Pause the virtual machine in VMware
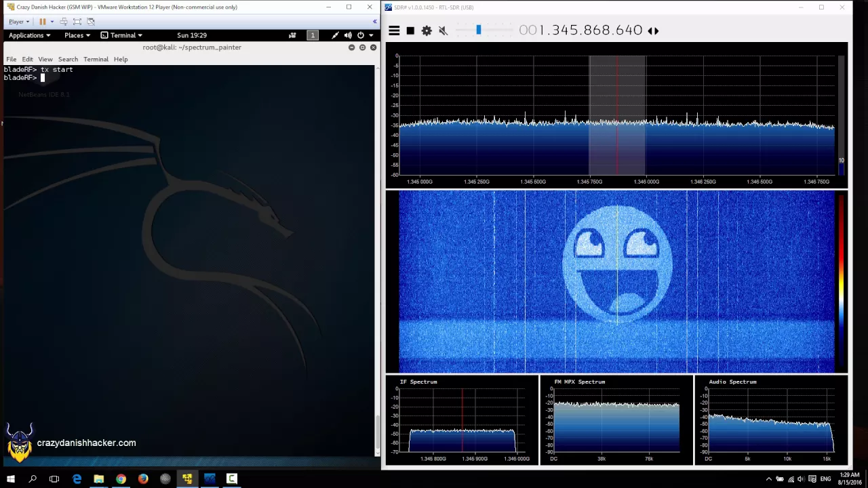Image resolution: width=868 pixels, height=488 pixels. (43, 22)
